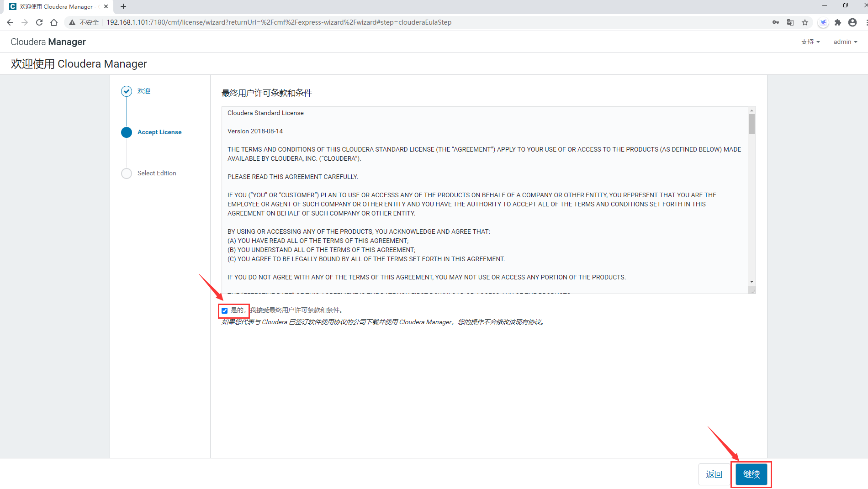868x489 pixels.
Task: Bookmark this page with the star icon
Action: pos(805,22)
